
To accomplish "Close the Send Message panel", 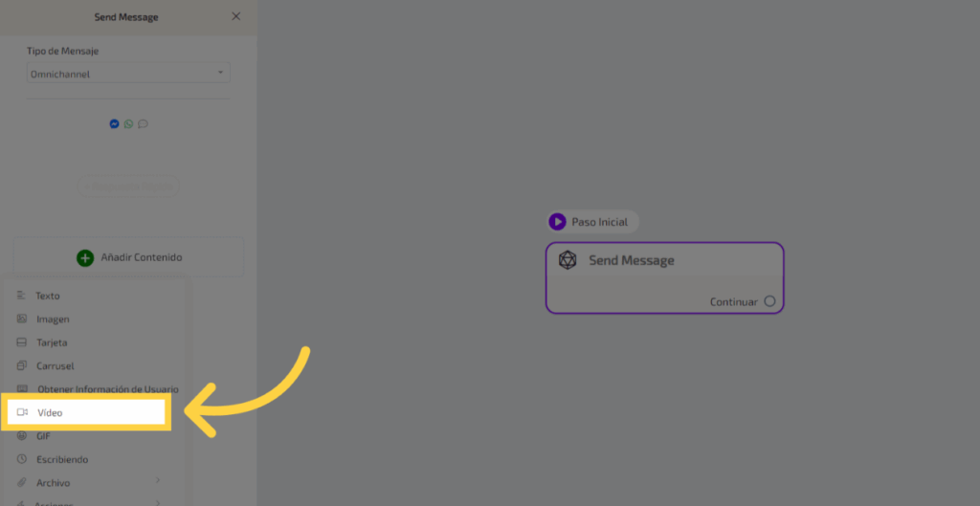I will point(236,16).
